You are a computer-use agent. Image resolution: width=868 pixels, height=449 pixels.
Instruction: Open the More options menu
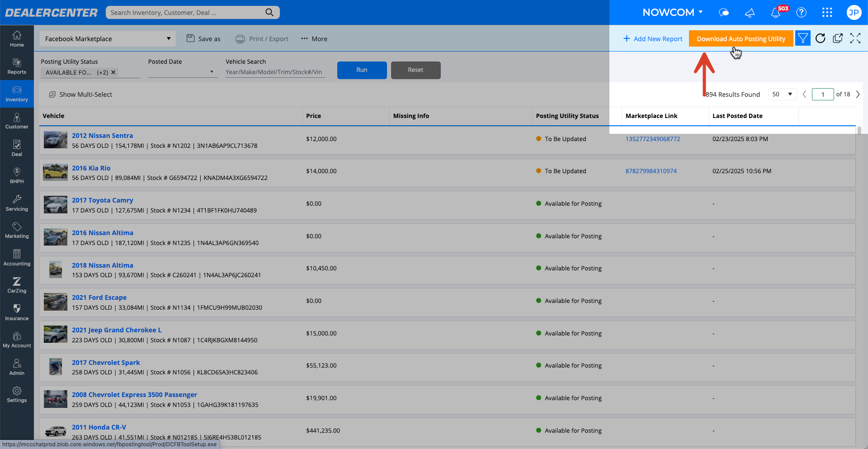(x=314, y=38)
